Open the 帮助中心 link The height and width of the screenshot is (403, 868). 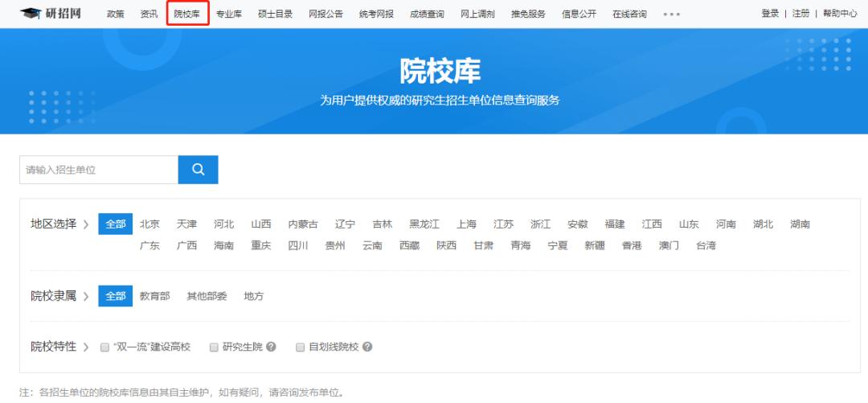coord(840,14)
